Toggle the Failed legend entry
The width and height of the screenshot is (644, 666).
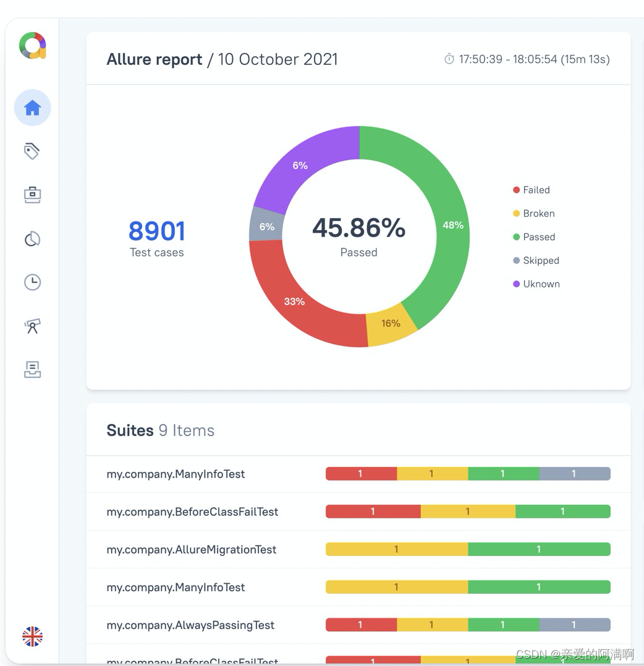tap(532, 190)
